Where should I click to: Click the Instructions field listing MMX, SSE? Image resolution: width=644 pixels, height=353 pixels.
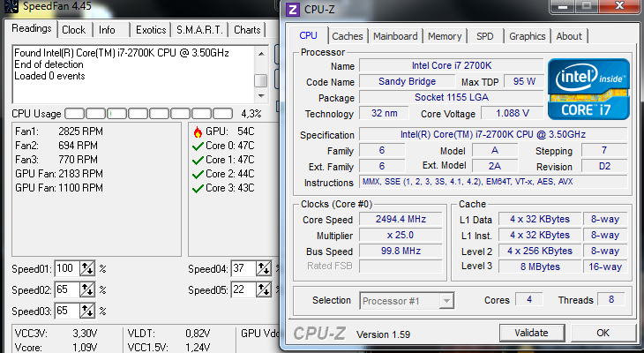(493, 182)
